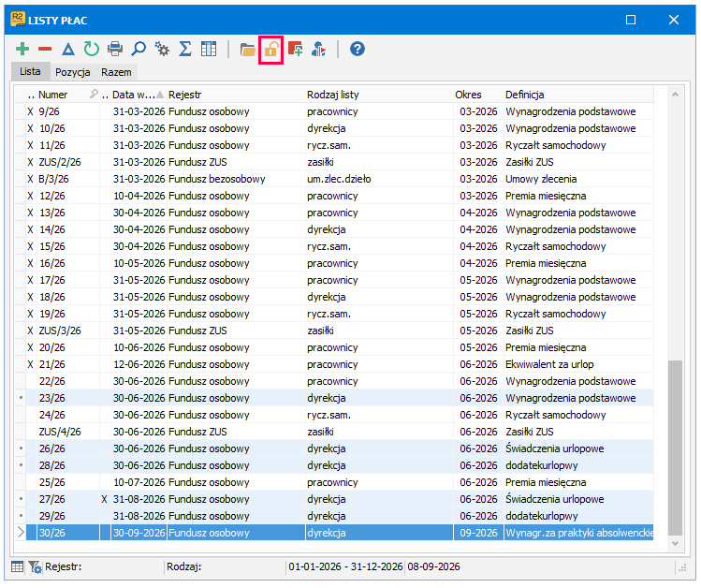Click the sigma summation icon

[x=185, y=49]
